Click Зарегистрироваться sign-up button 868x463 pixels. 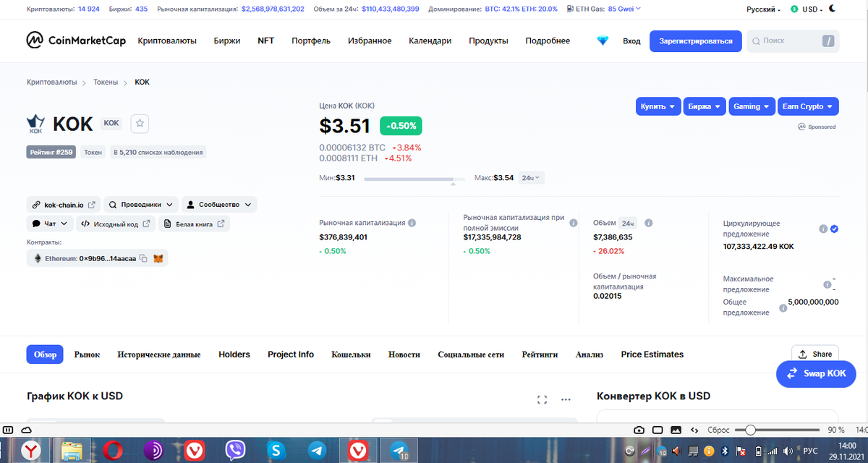(696, 41)
